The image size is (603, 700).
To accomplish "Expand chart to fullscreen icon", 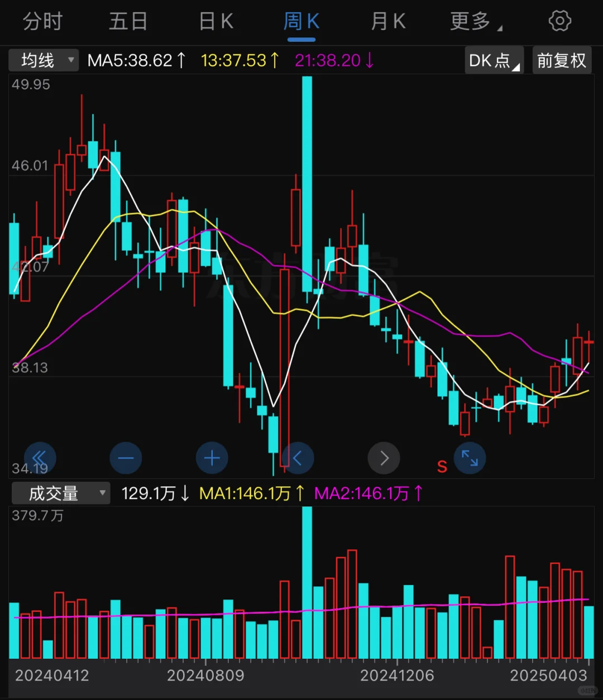I will tap(470, 458).
